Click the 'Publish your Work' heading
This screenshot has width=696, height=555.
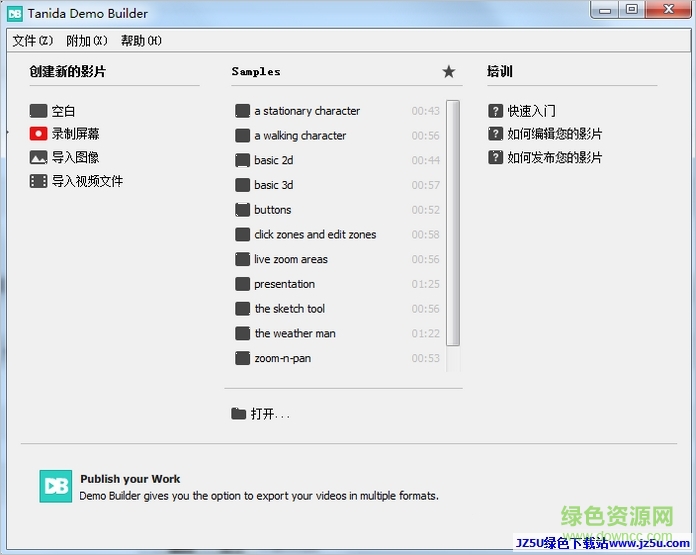point(130,479)
